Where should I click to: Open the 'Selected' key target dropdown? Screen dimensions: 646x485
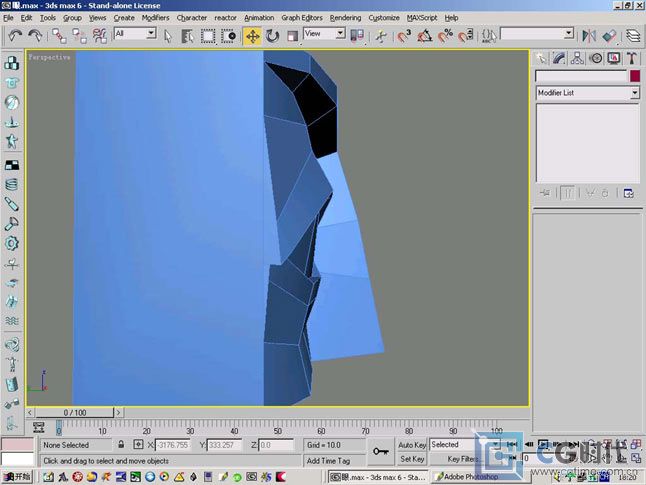pyautogui.click(x=495, y=445)
